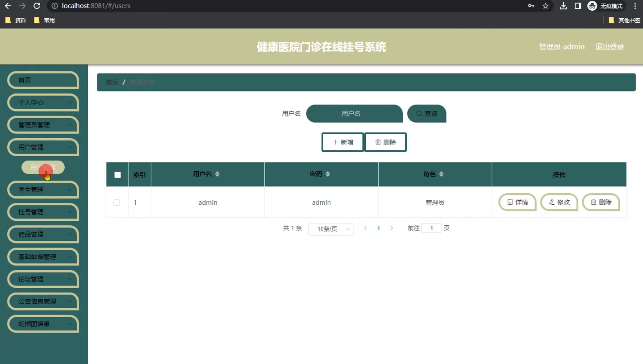Viewport: 643px width, 364px height.
Task: Click the 退出登录 logout link
Action: coord(610,47)
